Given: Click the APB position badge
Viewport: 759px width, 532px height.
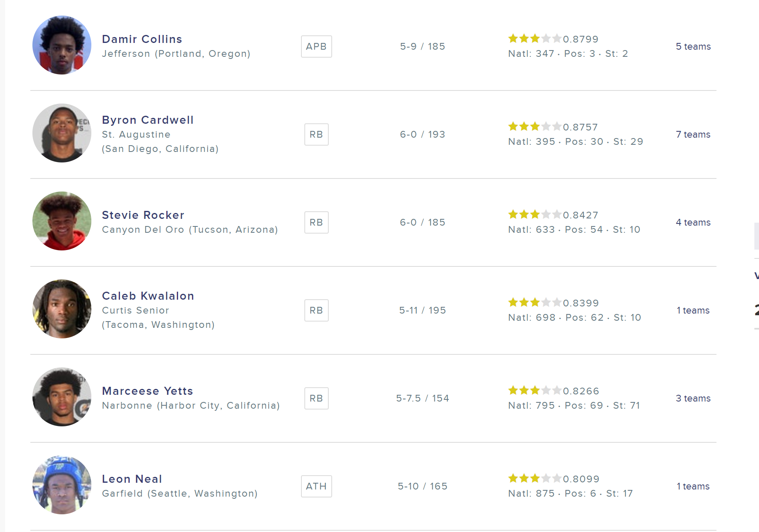Looking at the screenshot, I should (x=316, y=46).
